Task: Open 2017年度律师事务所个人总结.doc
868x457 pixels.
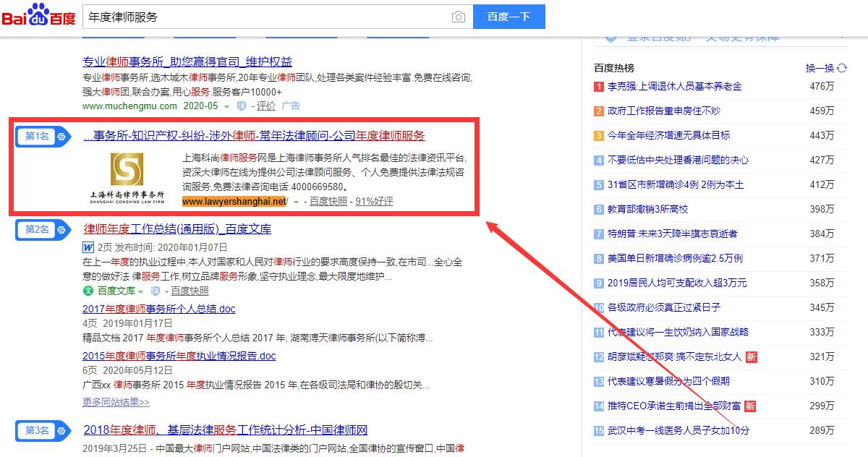Action: tap(159, 309)
